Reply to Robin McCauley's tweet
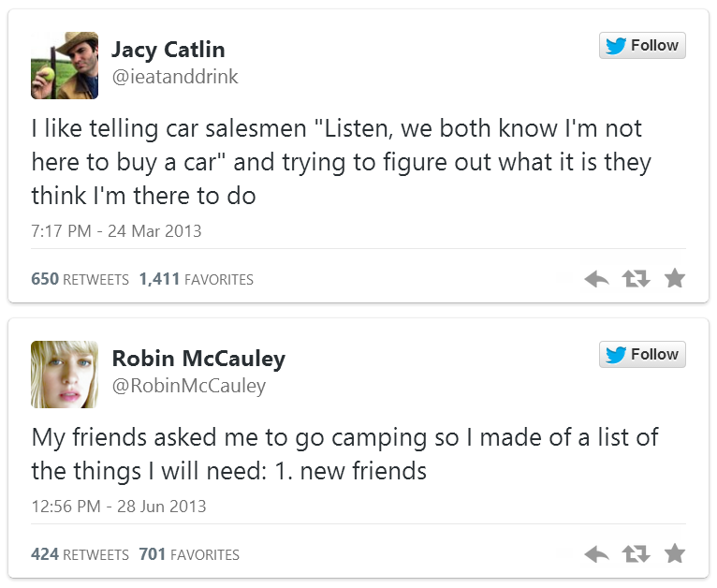The width and height of the screenshot is (717, 588). pos(596,553)
